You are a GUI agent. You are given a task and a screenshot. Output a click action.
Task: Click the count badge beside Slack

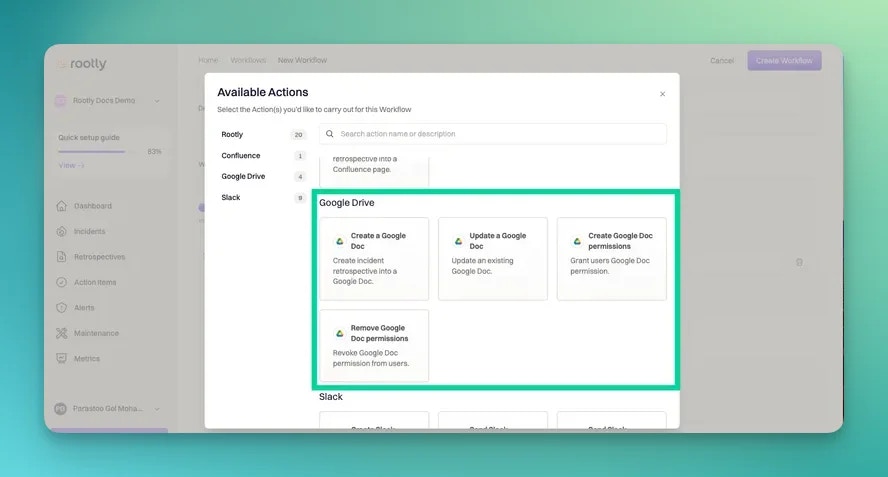pos(300,198)
